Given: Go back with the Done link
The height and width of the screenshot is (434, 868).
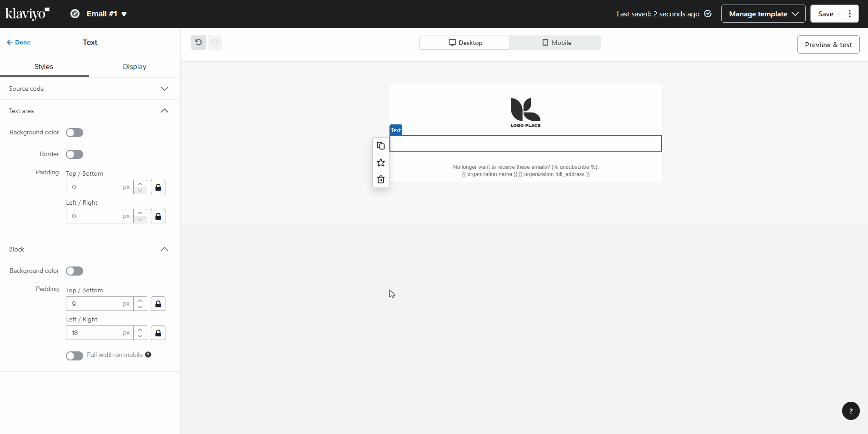Looking at the screenshot, I should [x=19, y=42].
